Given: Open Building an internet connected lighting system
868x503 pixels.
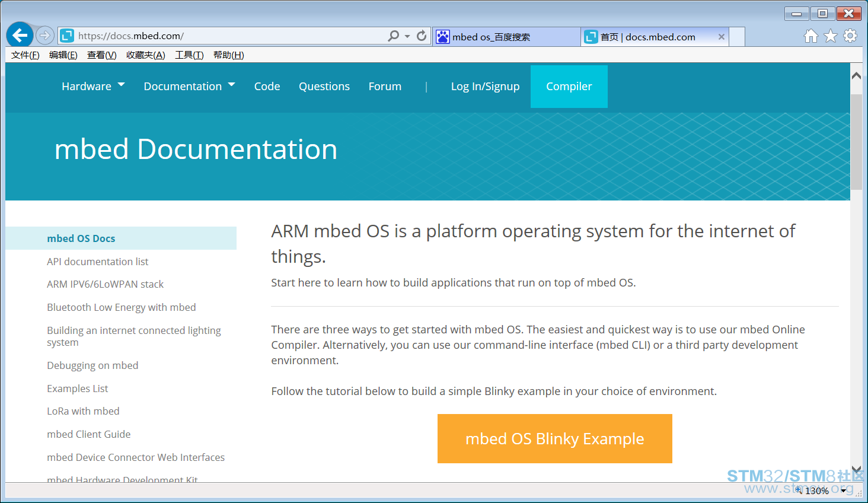Looking at the screenshot, I should pos(134,336).
